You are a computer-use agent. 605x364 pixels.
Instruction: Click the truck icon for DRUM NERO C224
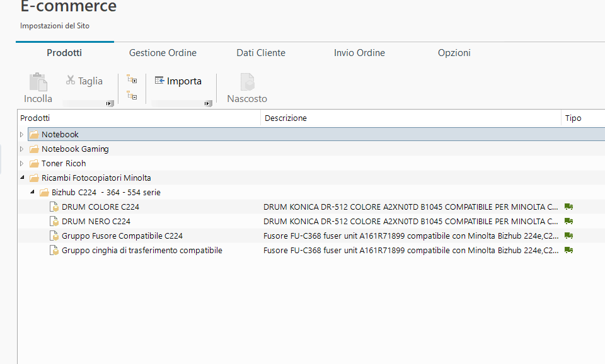[569, 221]
